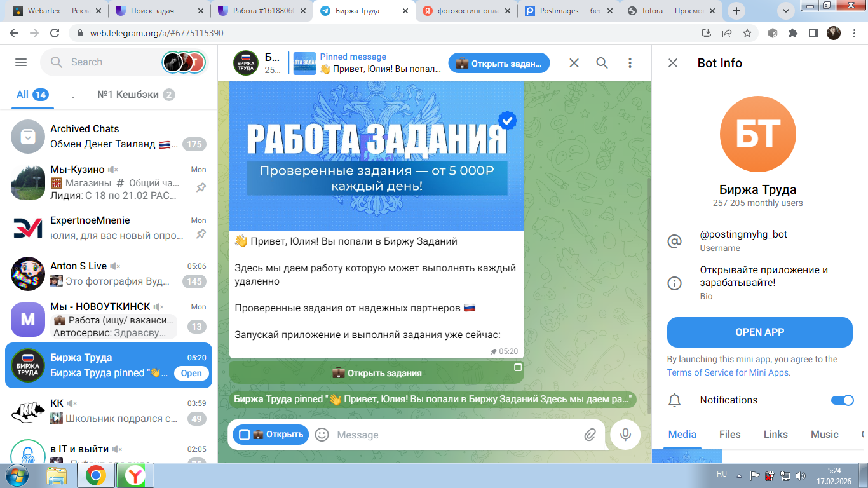
Task: Select the Links tab in Bot Info
Action: [776, 435]
